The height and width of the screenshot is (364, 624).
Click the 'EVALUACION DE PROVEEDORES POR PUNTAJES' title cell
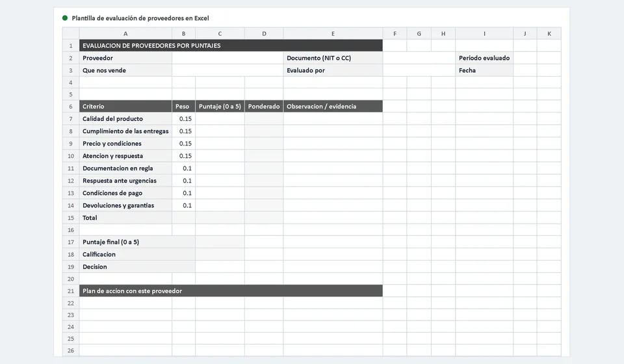pos(231,45)
